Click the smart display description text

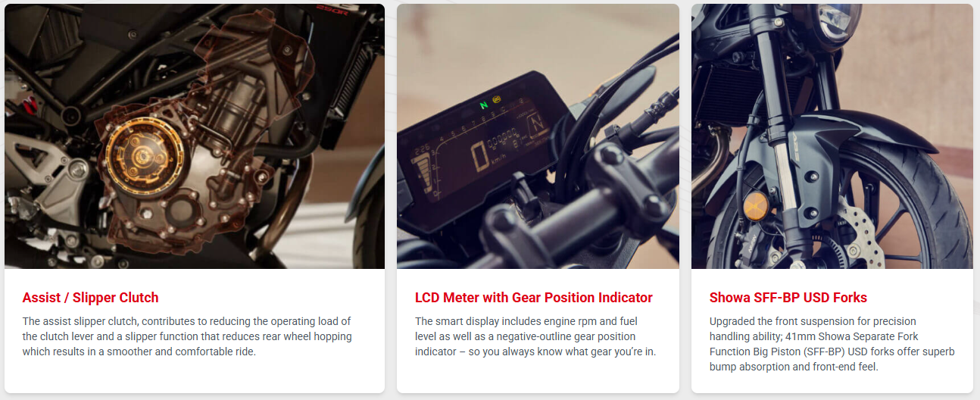pyautogui.click(x=535, y=336)
